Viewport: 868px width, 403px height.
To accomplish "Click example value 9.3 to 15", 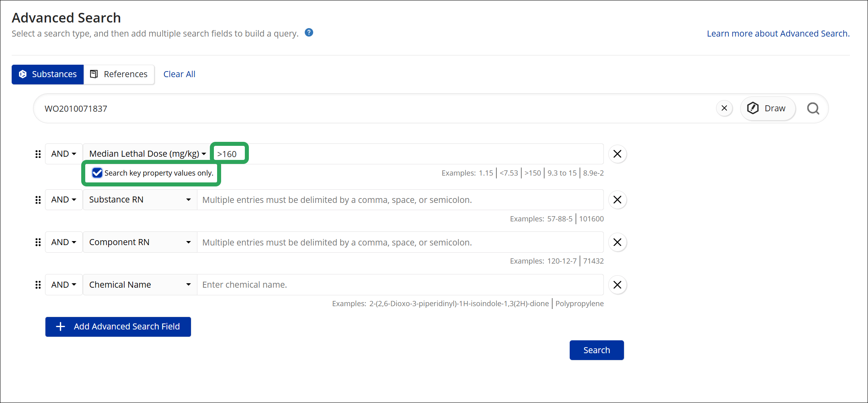I will coord(562,173).
